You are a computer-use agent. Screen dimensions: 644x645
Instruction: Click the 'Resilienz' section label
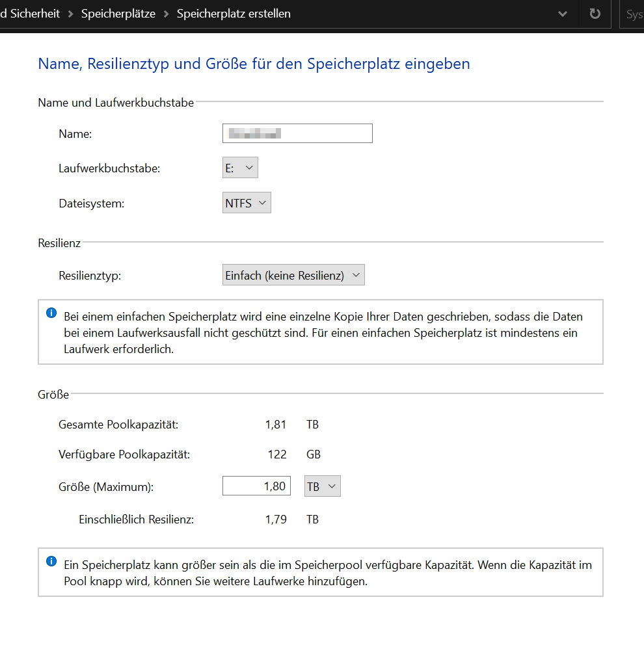coord(59,243)
